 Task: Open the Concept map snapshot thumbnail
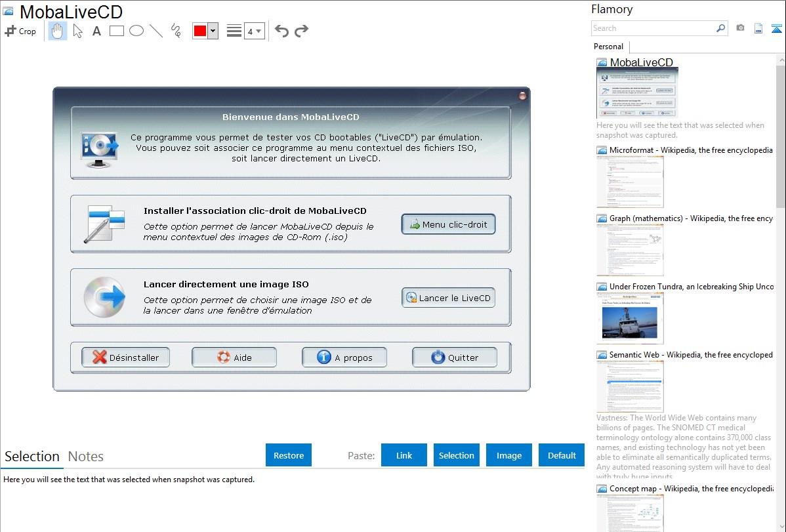click(x=630, y=514)
